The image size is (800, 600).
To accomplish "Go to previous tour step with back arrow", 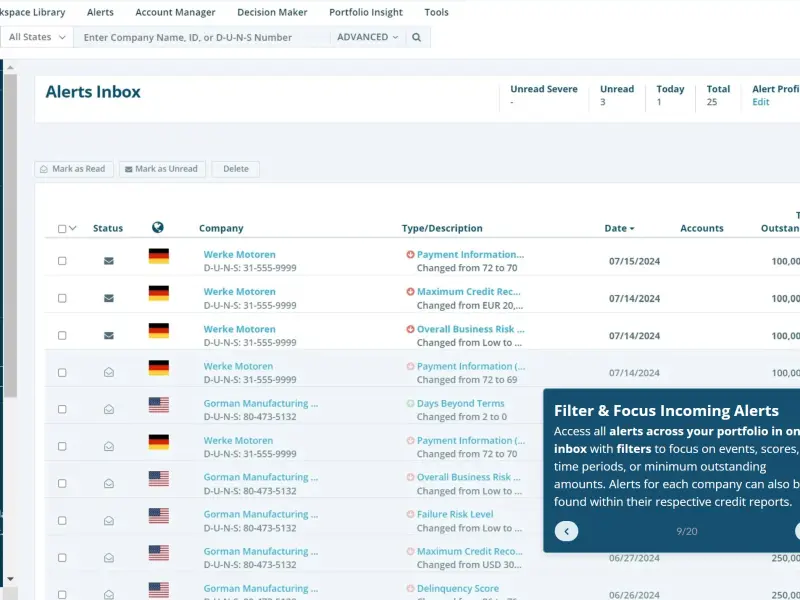I will pos(566,531).
